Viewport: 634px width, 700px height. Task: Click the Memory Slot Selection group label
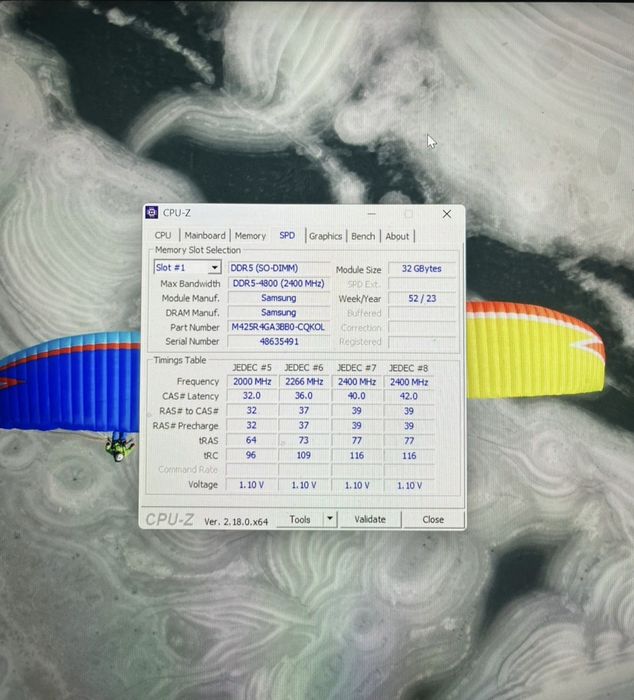click(x=198, y=250)
